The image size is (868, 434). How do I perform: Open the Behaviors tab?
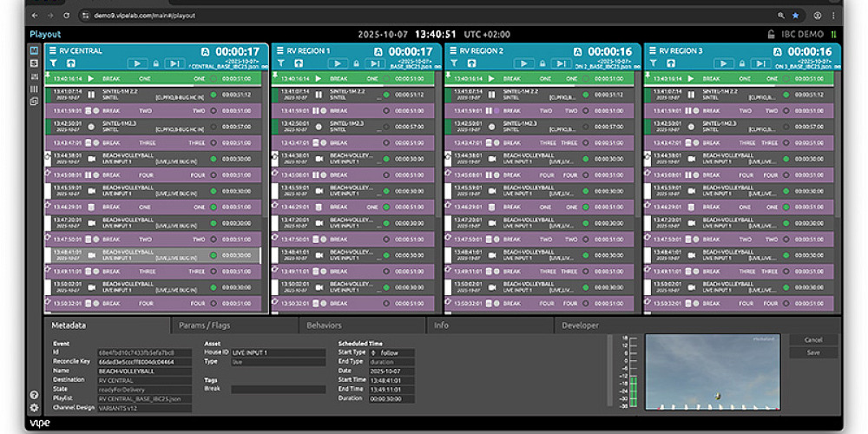click(324, 325)
